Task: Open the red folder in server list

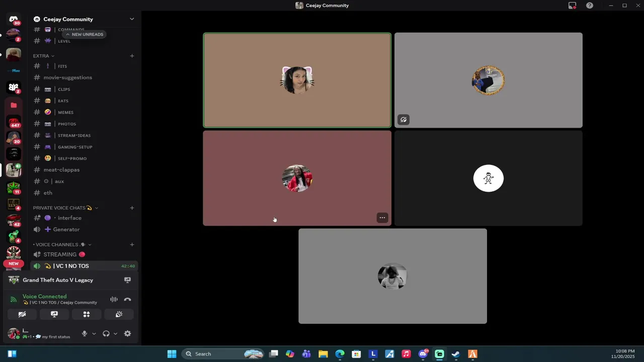Action: point(14,105)
